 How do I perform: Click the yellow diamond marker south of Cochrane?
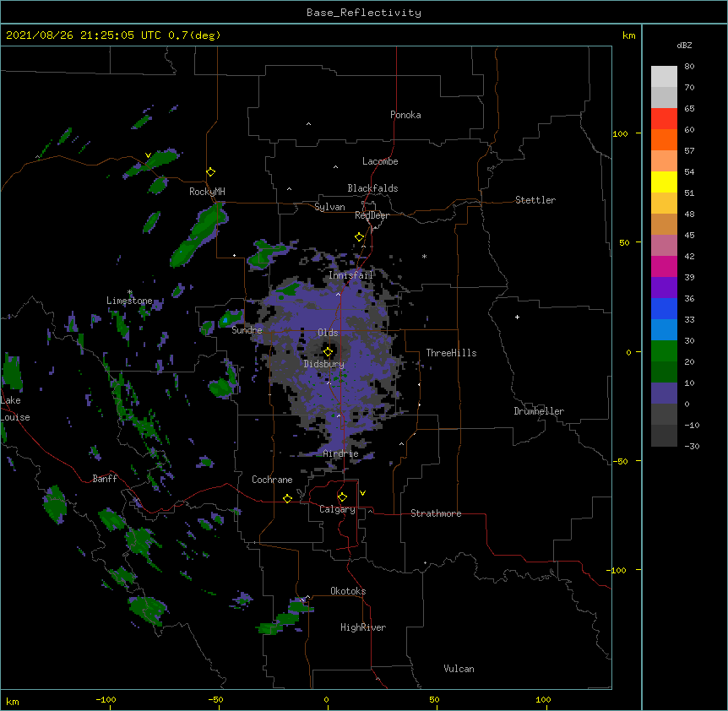point(287,498)
